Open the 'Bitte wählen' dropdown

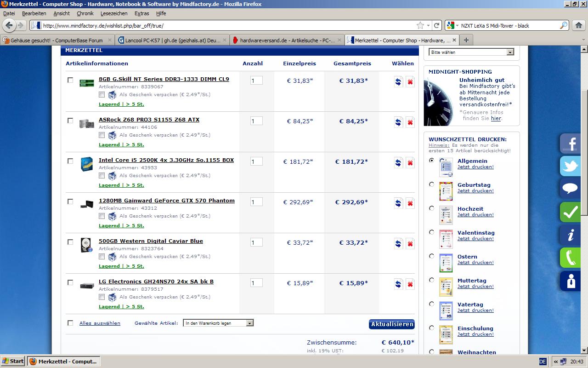click(471, 52)
